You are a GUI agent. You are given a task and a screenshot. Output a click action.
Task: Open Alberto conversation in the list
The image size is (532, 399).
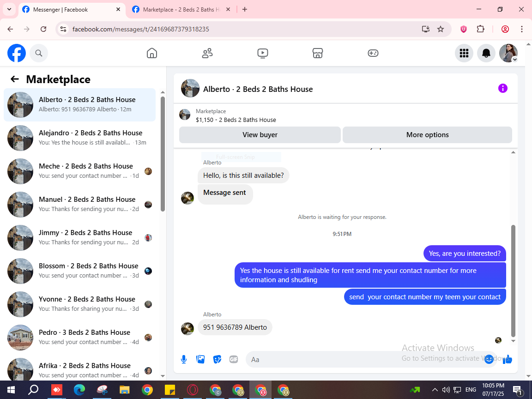point(80,104)
